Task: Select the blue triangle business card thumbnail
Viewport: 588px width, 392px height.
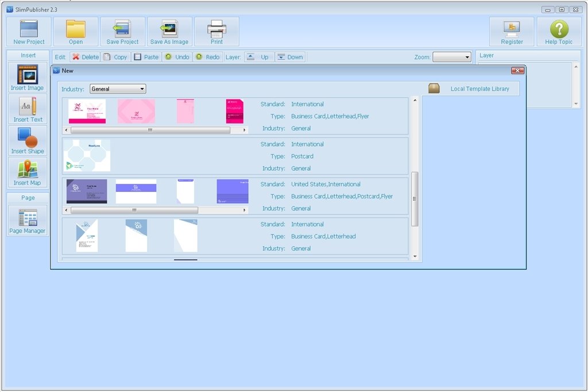Action: click(87, 236)
